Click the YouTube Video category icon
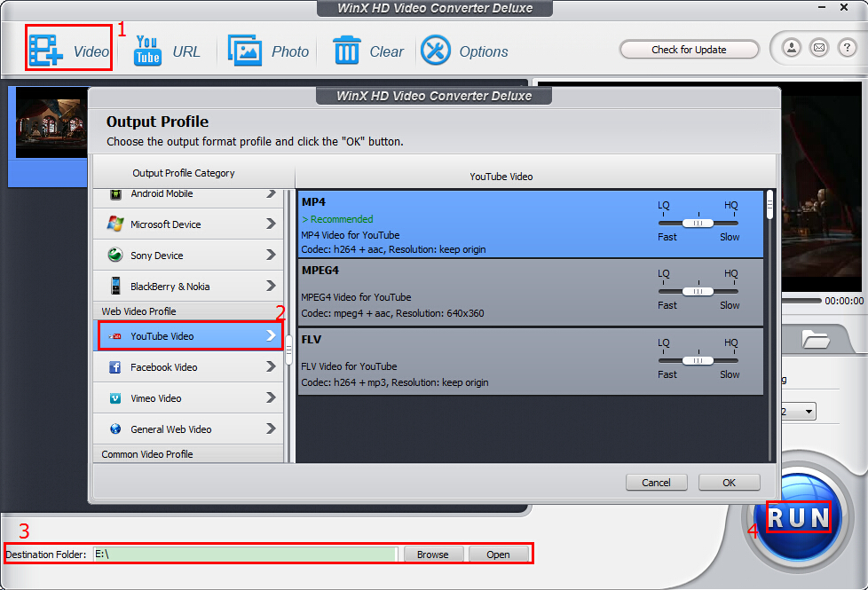Viewport: 868px width, 590px height. coord(115,336)
